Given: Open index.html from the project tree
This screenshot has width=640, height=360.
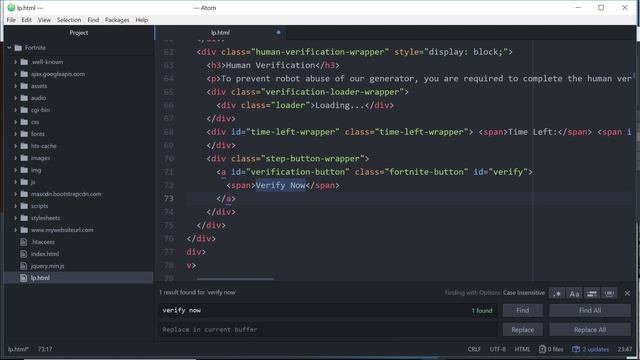Looking at the screenshot, I should [x=45, y=254].
